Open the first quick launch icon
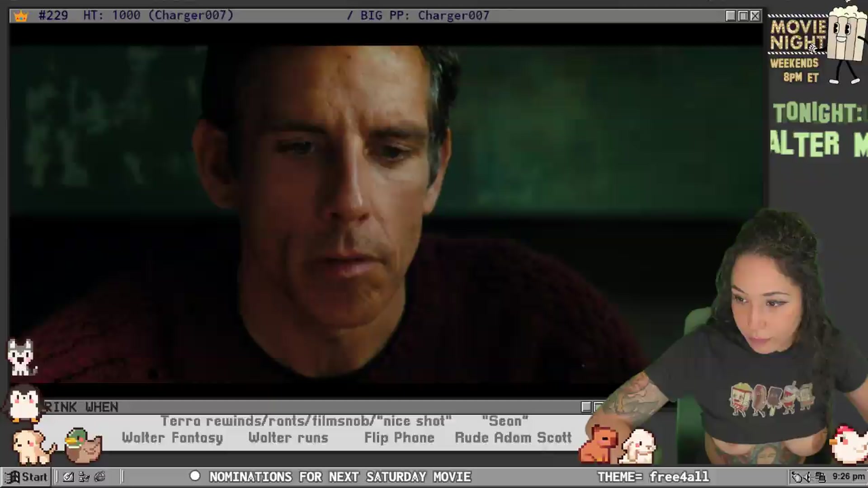 pyautogui.click(x=68, y=477)
